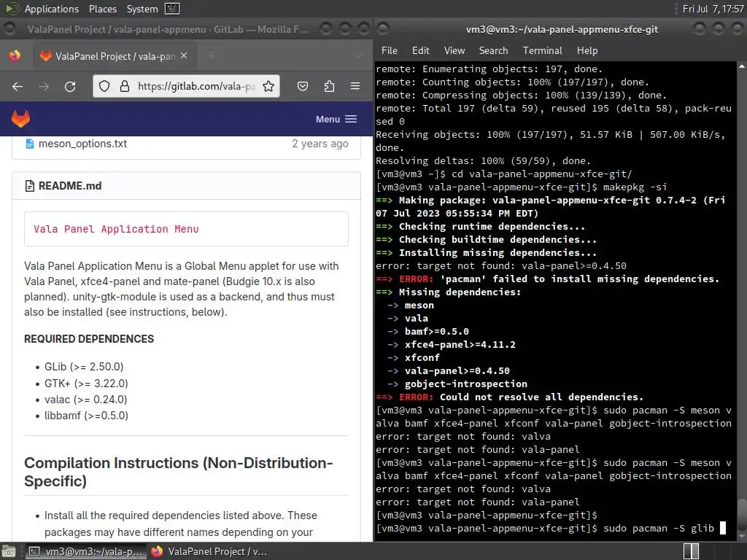This screenshot has height=560, width=747.
Task: Click the show desktop icon in bottom panel
Action: point(8,551)
